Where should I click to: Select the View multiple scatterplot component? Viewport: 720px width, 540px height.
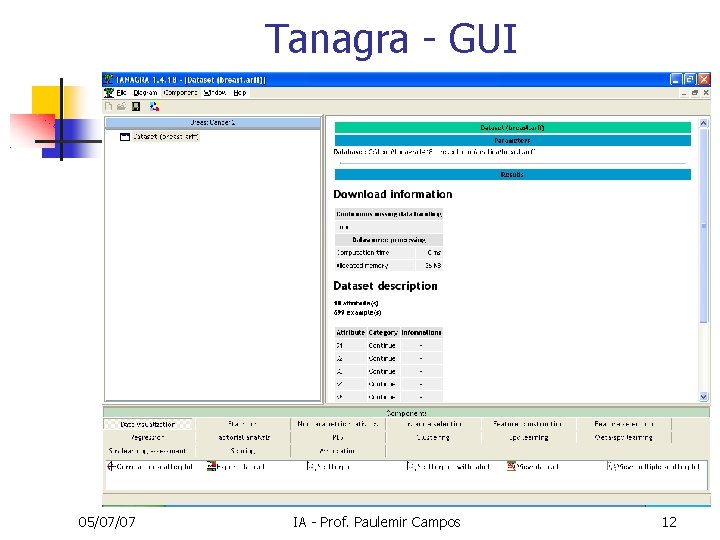[653, 467]
